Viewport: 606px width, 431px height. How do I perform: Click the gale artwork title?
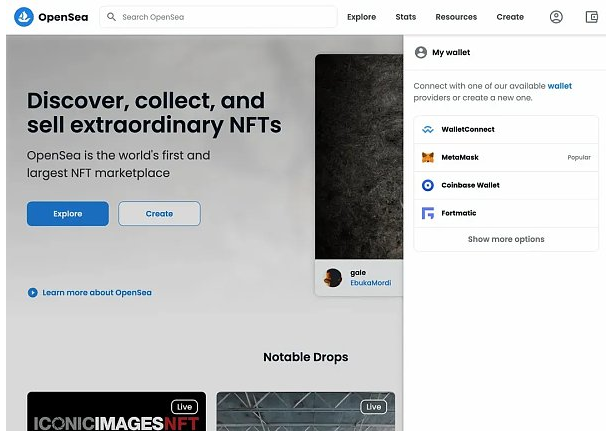pos(358,273)
